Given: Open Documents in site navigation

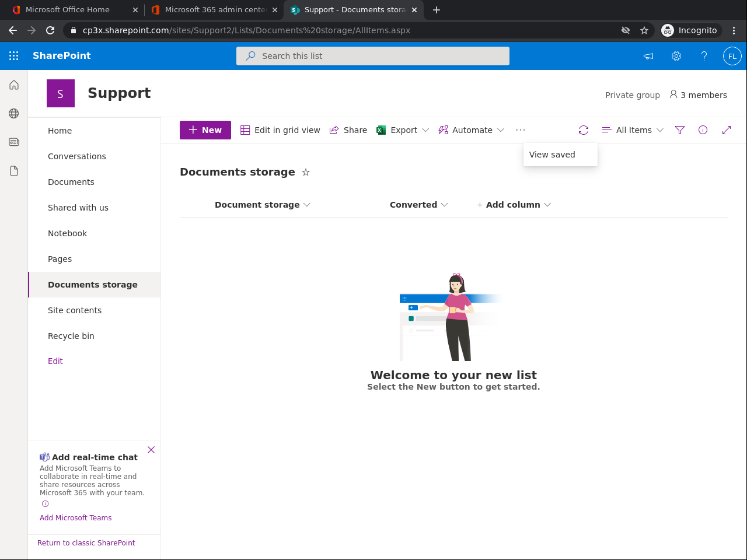Looking at the screenshot, I should [x=71, y=182].
